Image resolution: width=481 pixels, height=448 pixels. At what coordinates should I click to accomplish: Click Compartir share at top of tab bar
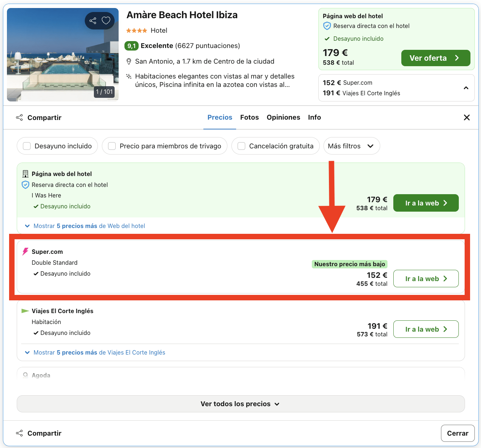pyautogui.click(x=39, y=117)
